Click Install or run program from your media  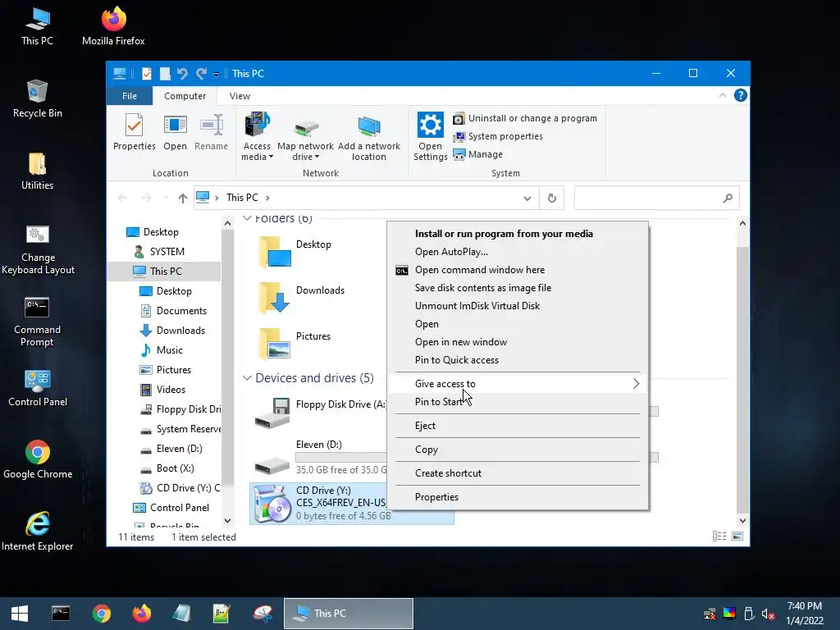(x=504, y=234)
